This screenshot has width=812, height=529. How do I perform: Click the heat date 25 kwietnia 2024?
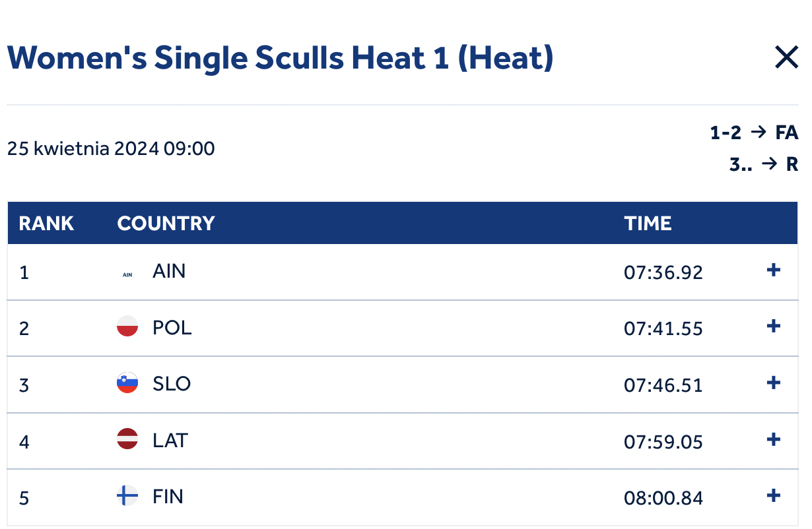[x=83, y=148]
